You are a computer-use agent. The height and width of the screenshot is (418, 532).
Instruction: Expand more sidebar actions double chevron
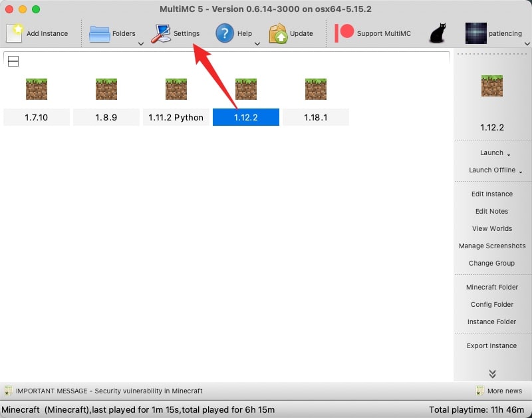492,373
